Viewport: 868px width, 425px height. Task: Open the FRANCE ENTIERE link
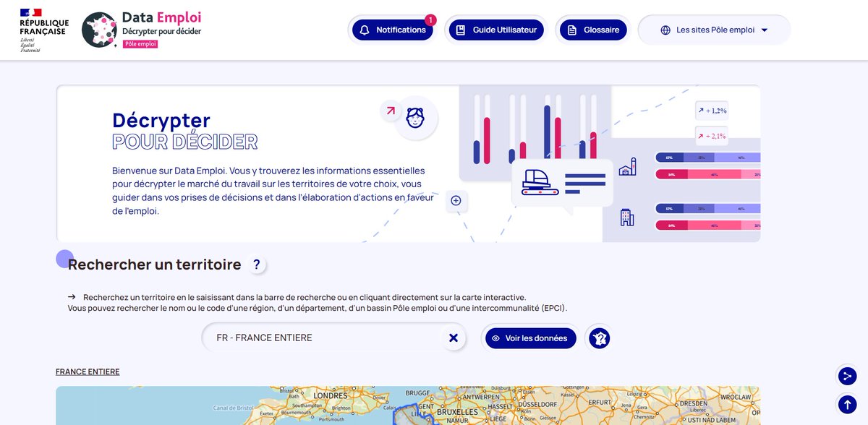click(87, 372)
